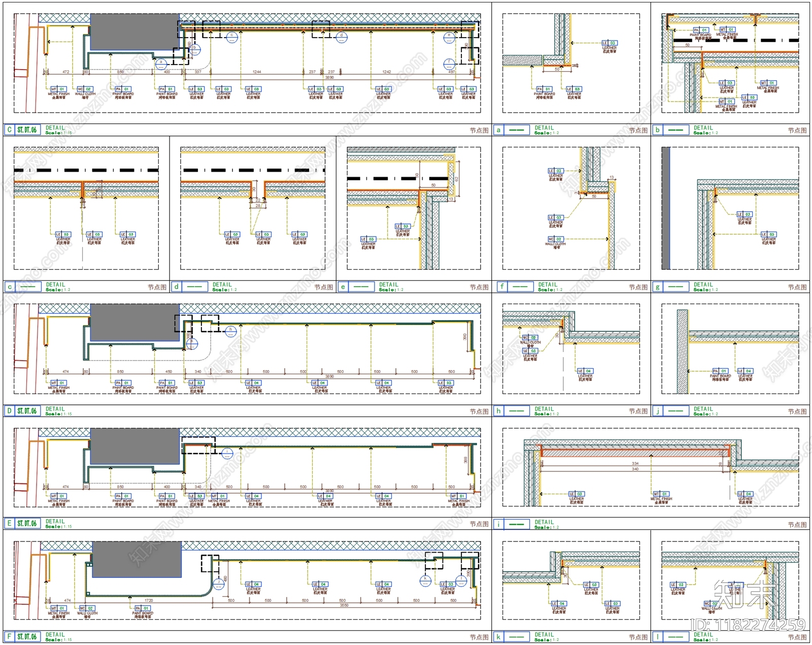
Task: Click ST.DT.06 sheet tag of section F
Action: pos(27,636)
